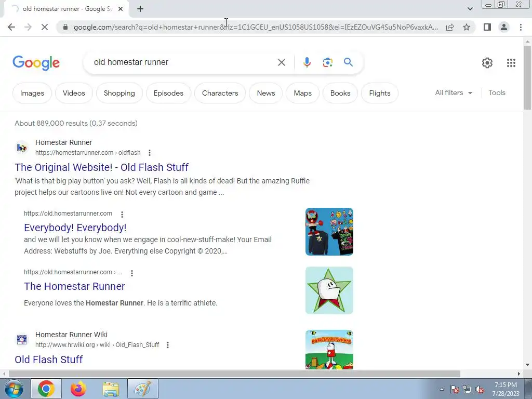This screenshot has width=532, height=399.
Task: Expand the All filters dropdown
Action: click(x=454, y=92)
